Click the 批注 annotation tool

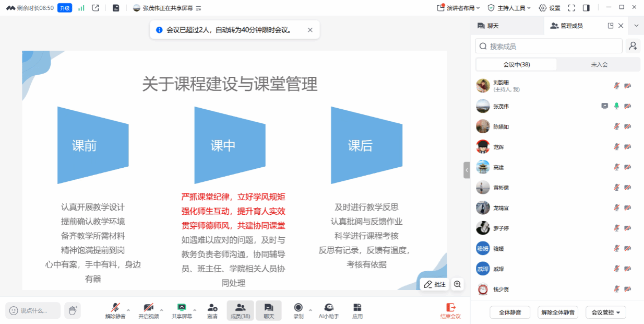(435, 284)
